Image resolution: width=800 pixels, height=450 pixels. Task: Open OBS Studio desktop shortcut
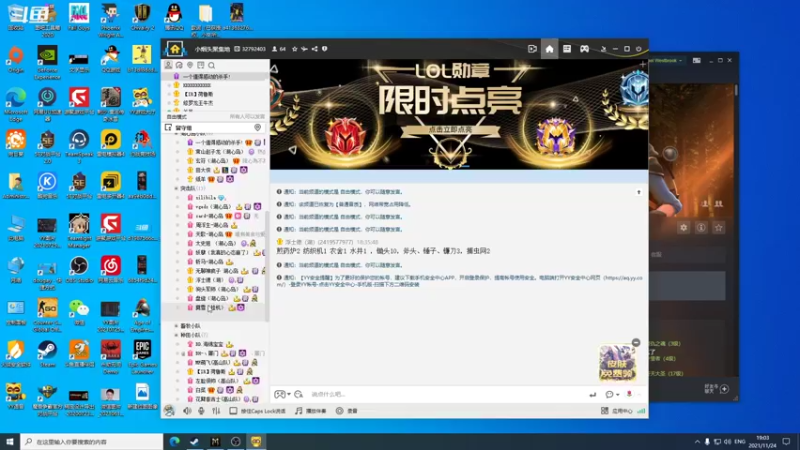[79, 269]
